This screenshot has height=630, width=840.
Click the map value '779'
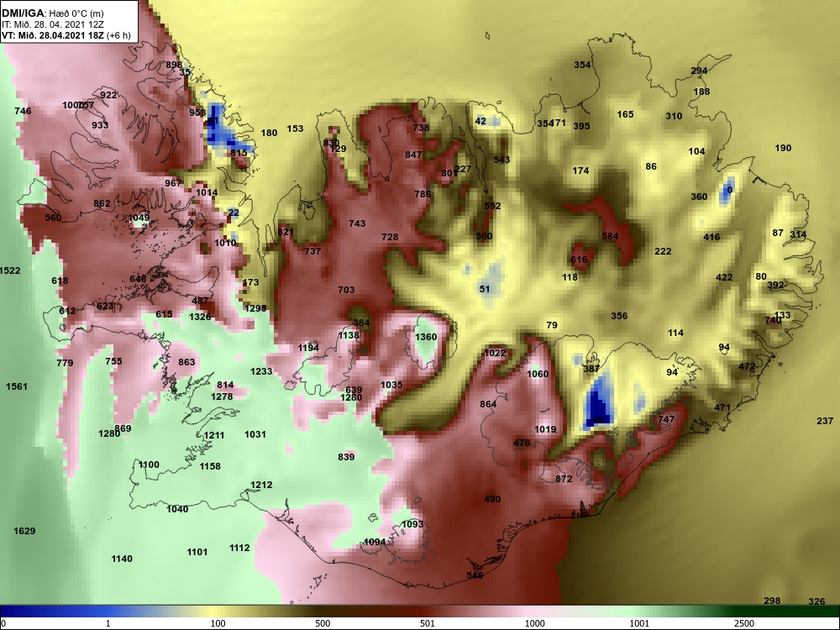pos(65,363)
